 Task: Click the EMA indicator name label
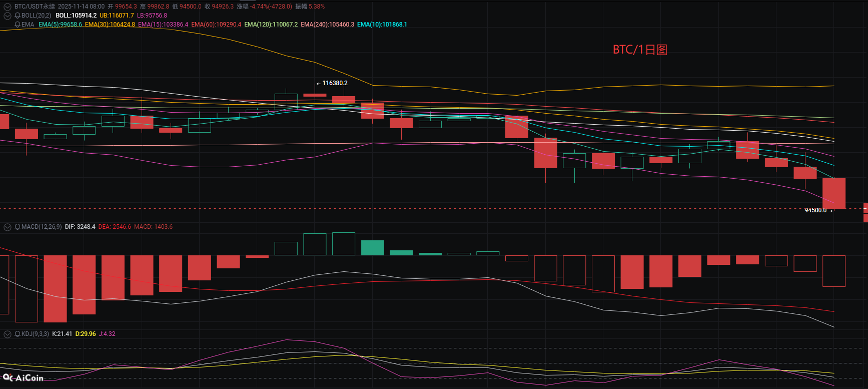(28, 25)
